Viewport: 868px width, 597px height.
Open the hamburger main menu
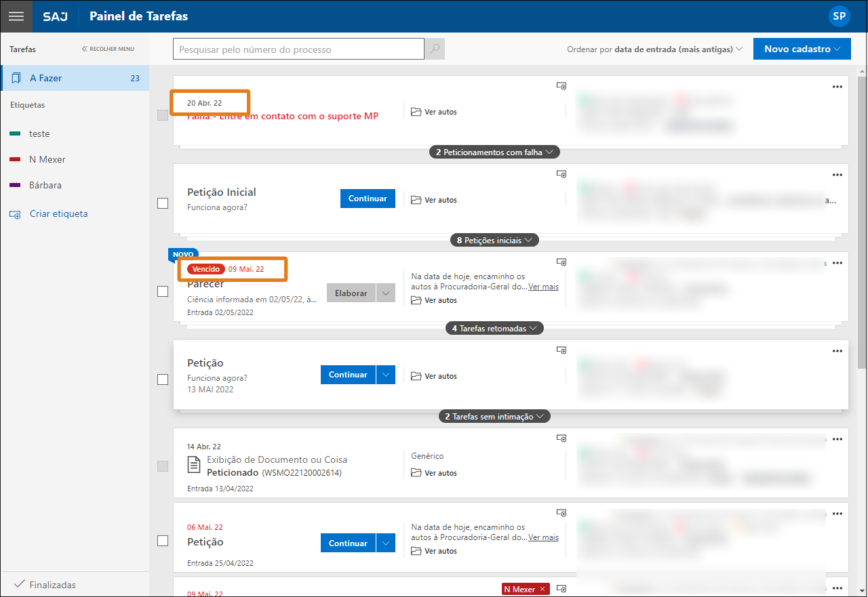pyautogui.click(x=16, y=16)
